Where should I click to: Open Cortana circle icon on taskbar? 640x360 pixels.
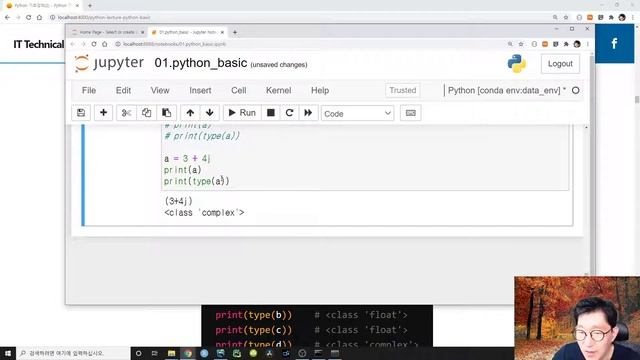pos(138,353)
